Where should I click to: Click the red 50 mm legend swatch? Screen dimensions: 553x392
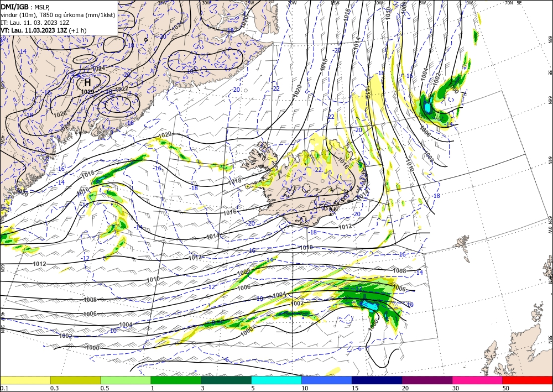pos(528,380)
